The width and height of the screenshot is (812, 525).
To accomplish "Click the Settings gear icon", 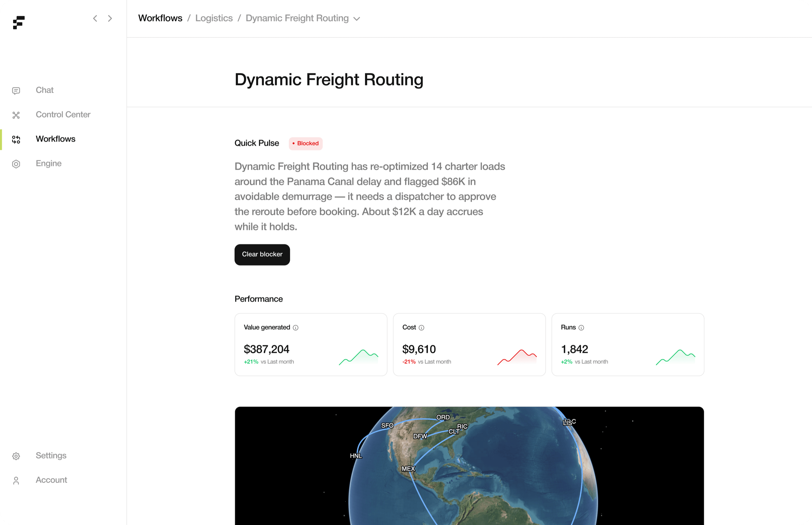I will [16, 456].
